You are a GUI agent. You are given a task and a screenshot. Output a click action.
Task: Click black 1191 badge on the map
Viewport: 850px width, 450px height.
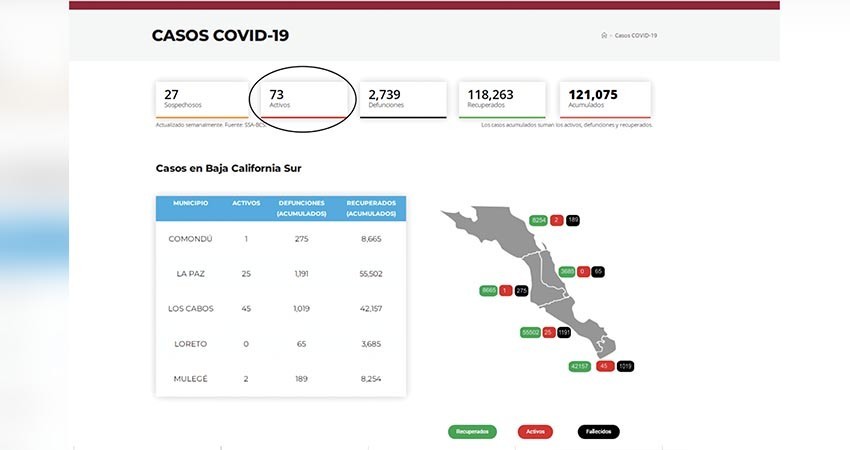564,332
